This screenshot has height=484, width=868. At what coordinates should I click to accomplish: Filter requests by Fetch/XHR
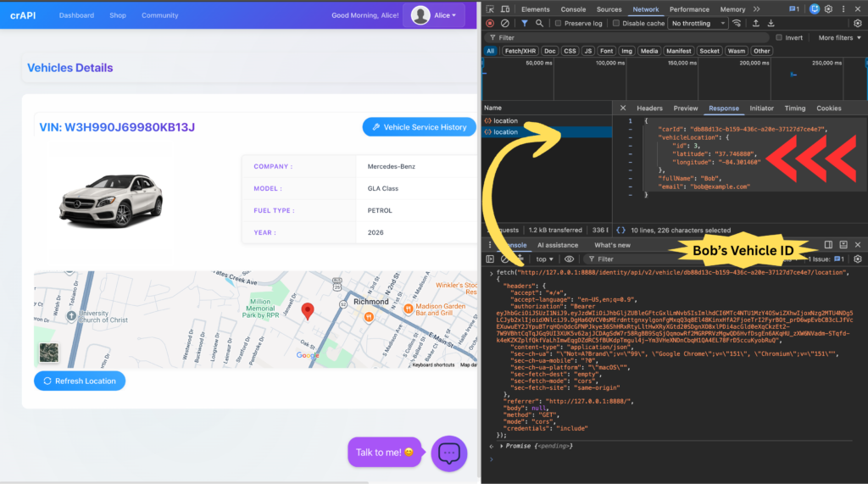520,51
